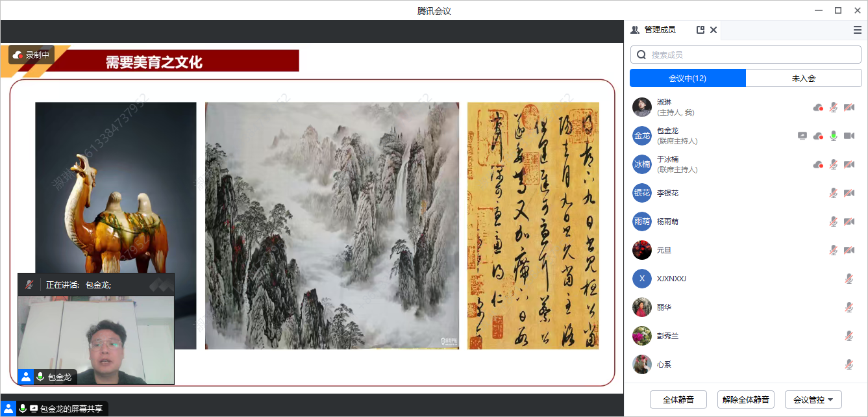Select the 会议中(12) tab
This screenshot has width=868, height=417.
pos(688,78)
